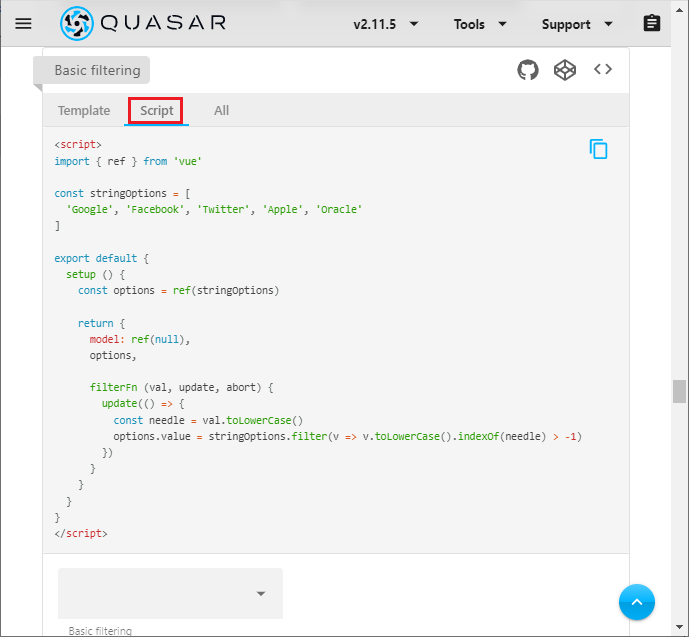This screenshot has height=637, width=689.
Task: Click the 'Twitter' string in code
Action: click(x=223, y=210)
